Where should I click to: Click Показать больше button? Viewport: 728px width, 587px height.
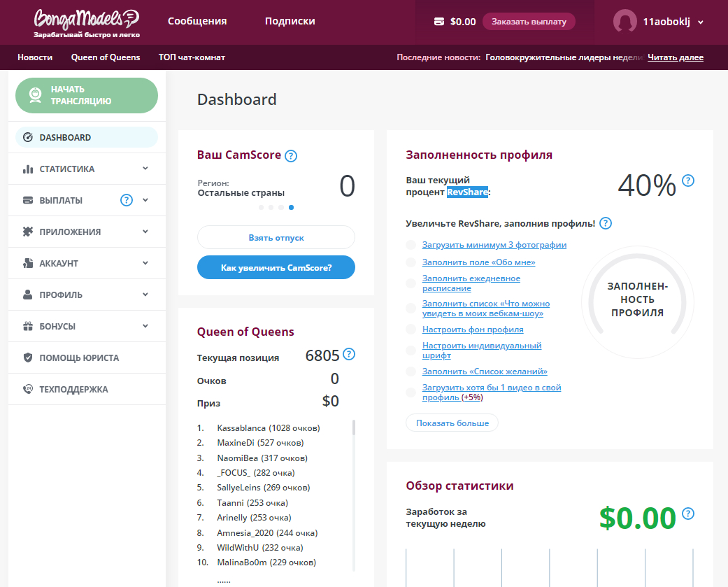(452, 423)
